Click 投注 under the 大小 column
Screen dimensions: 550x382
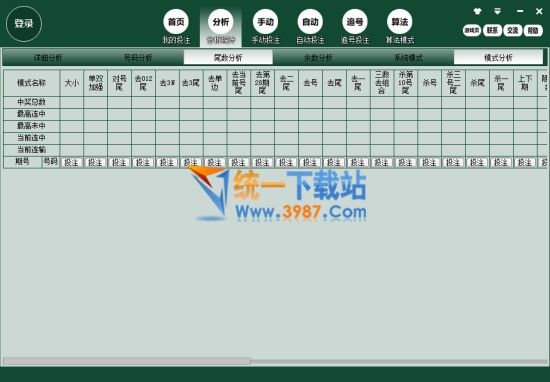[x=72, y=162]
